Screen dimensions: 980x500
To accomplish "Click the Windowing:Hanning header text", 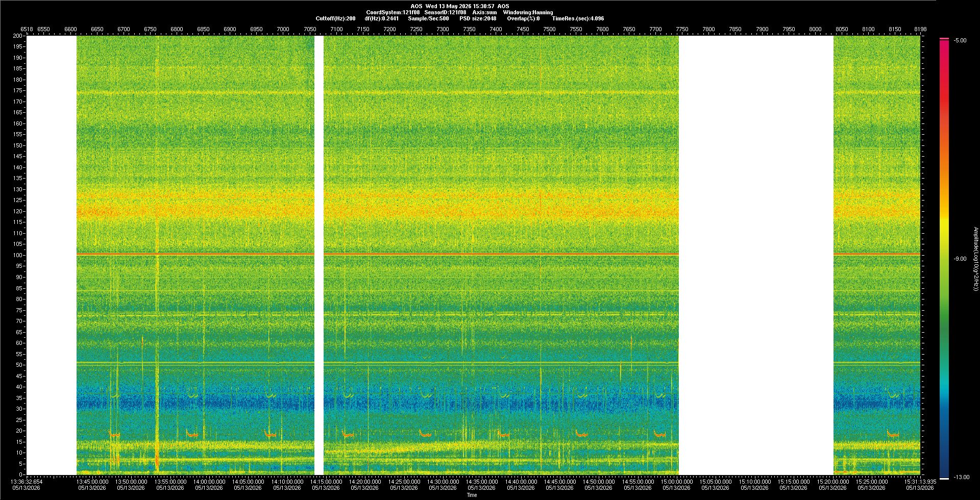I will [x=528, y=12].
